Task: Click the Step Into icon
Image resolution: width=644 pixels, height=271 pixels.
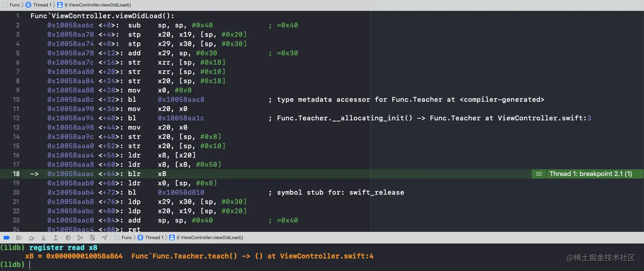Action: [43, 237]
